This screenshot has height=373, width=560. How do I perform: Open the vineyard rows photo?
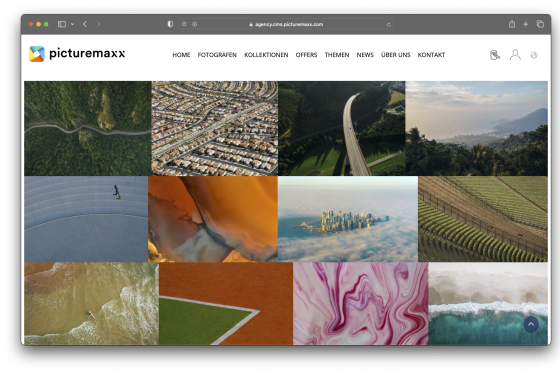coord(483,219)
